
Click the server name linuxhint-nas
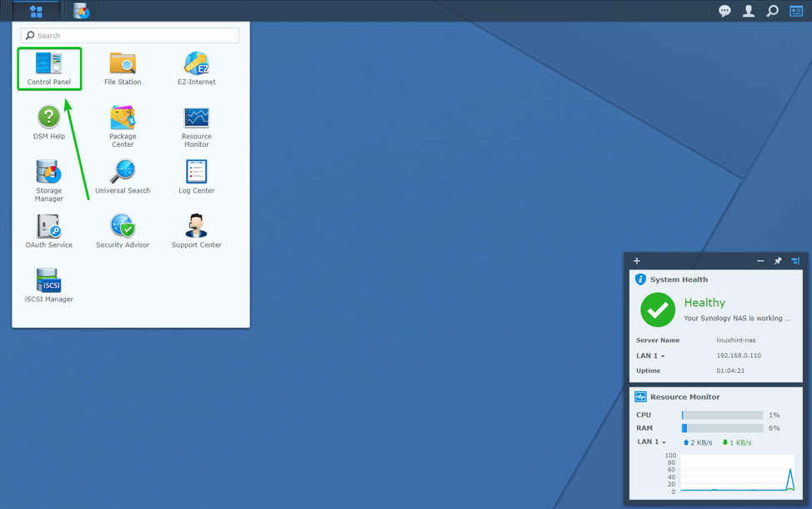tap(736, 340)
